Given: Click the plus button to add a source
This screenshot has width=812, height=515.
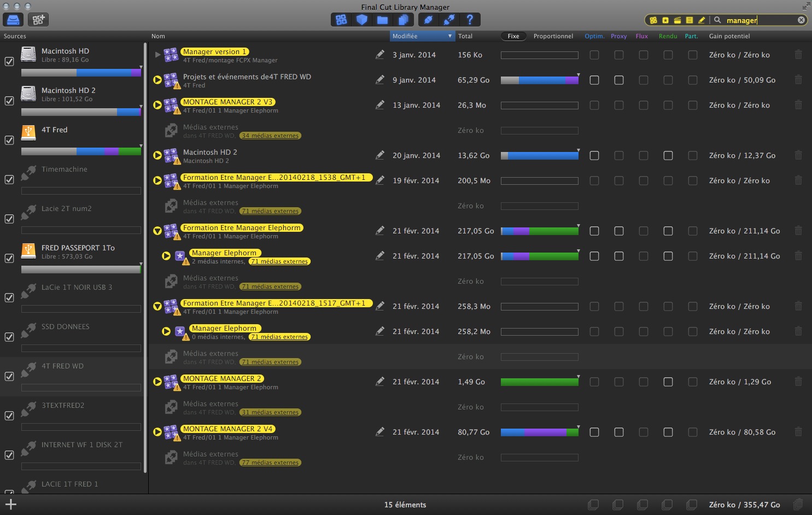Looking at the screenshot, I should tap(11, 505).
